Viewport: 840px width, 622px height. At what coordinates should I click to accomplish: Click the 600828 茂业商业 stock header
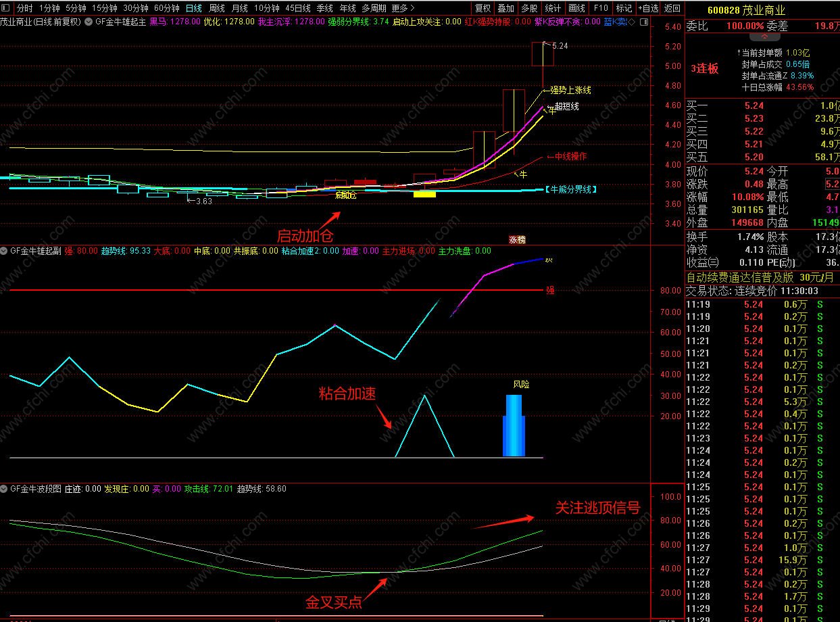[x=746, y=10]
